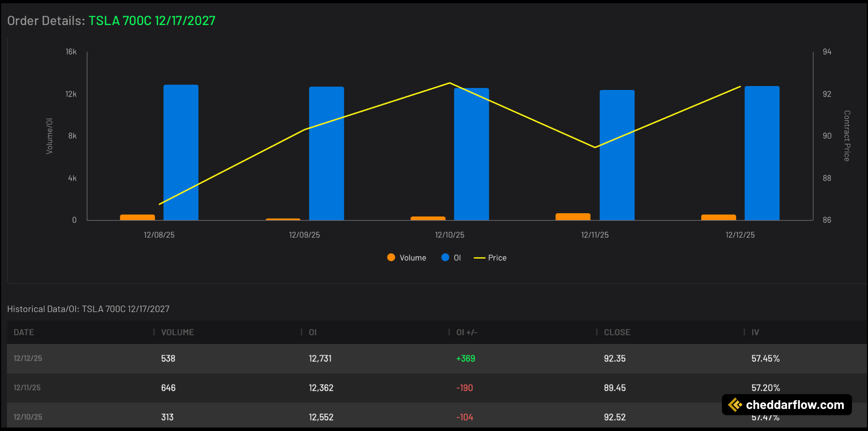Toggle the Price line in the chart legend
The width and height of the screenshot is (868, 431).
[x=490, y=258]
